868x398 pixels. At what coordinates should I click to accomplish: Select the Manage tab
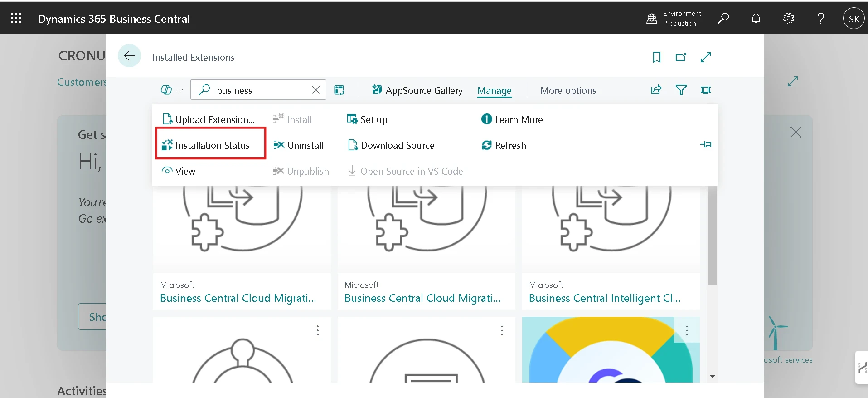coord(494,91)
